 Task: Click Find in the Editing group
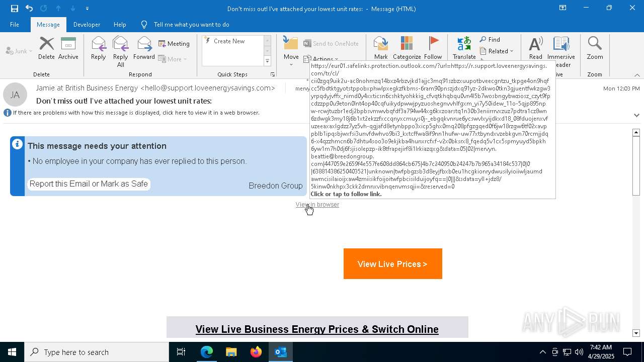click(x=490, y=40)
